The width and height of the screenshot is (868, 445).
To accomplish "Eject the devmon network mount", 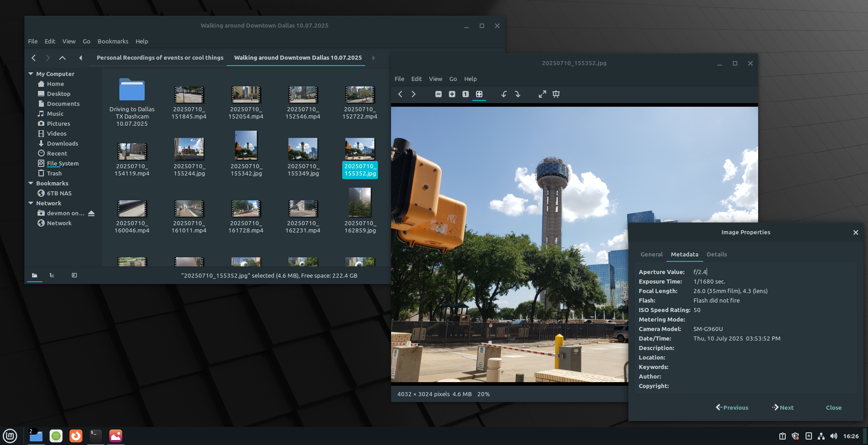I will pos(91,213).
